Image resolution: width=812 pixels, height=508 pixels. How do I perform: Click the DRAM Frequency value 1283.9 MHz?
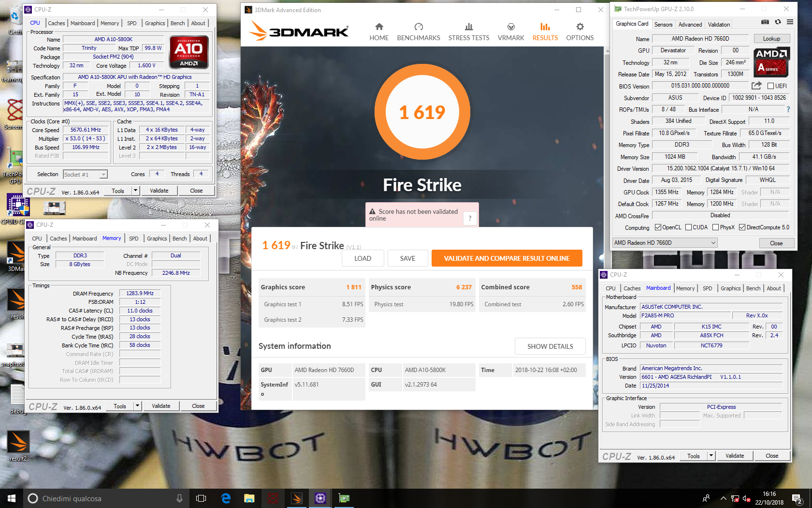click(140, 293)
